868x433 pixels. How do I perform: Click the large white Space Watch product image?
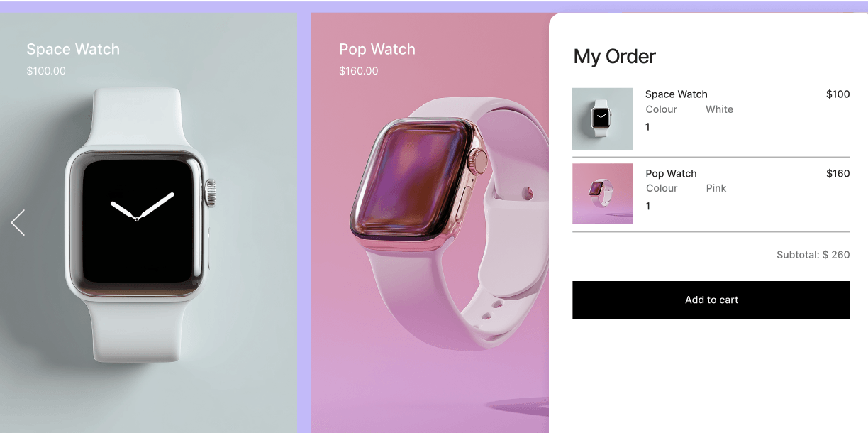[140, 225]
